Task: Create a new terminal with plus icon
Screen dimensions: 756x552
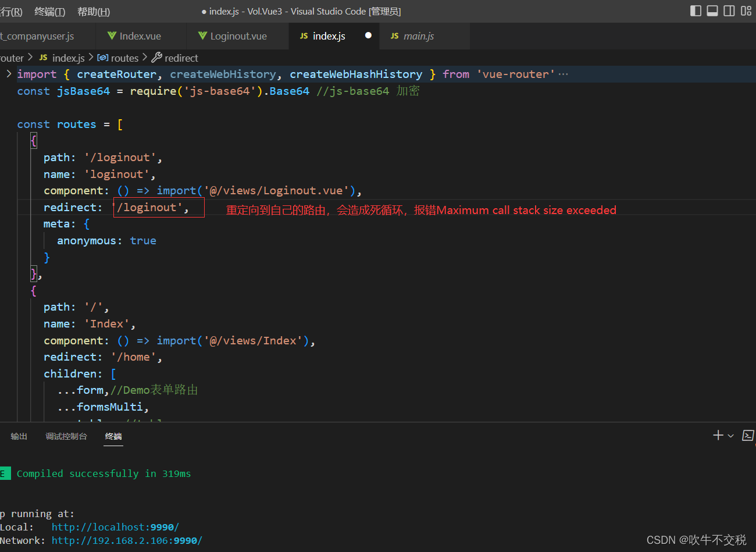Action: (x=718, y=435)
